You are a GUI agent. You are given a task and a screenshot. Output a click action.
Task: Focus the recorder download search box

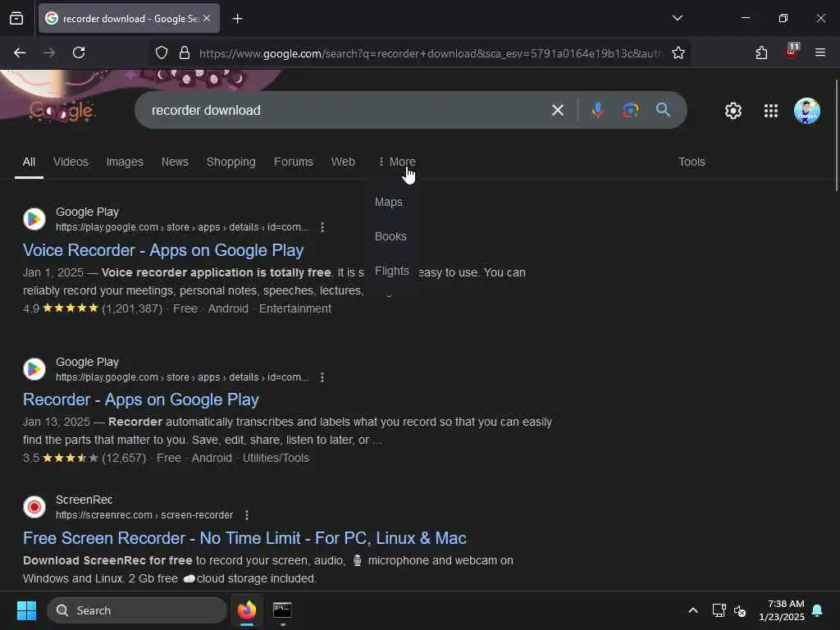(x=343, y=111)
